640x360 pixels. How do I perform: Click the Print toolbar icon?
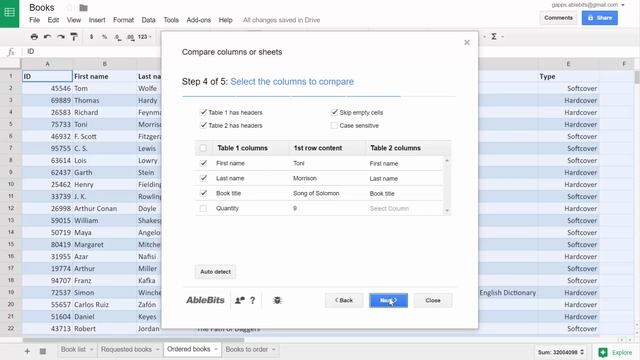[34, 37]
